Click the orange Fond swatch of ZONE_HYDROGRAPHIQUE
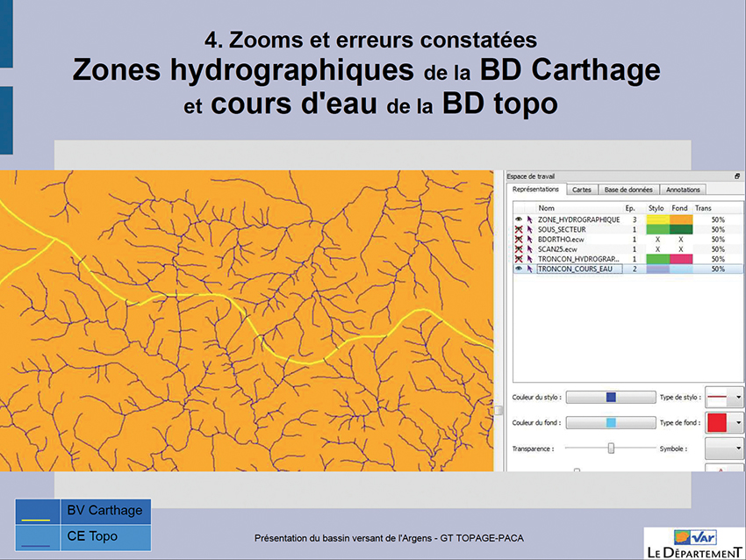Viewport: 746px width, 560px height. [681, 219]
